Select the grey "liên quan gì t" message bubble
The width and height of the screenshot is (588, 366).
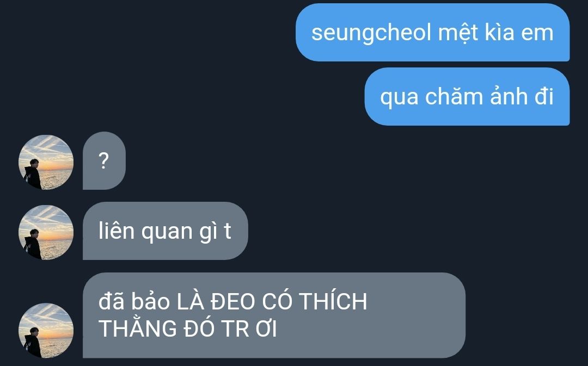(x=165, y=231)
